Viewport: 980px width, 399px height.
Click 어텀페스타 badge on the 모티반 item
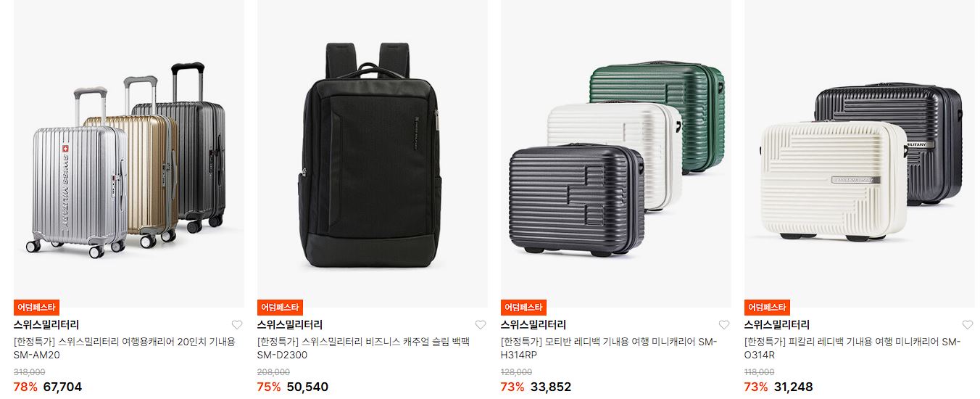coord(523,308)
